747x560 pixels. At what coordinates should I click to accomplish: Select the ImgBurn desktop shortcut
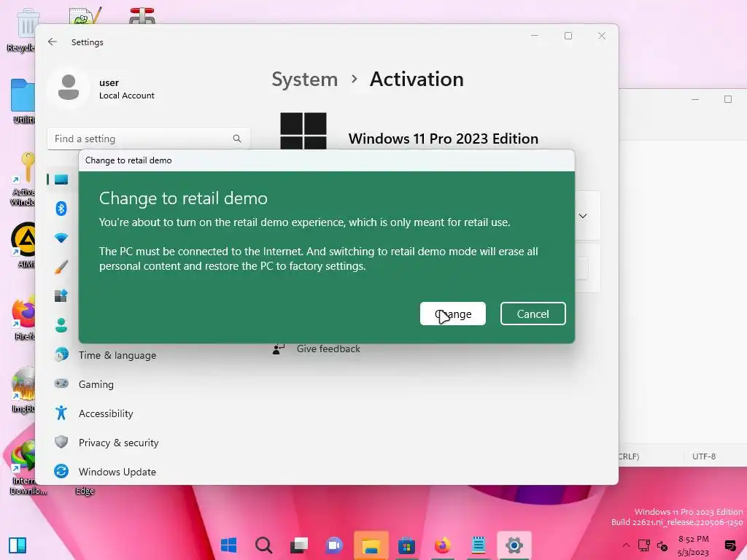23,391
